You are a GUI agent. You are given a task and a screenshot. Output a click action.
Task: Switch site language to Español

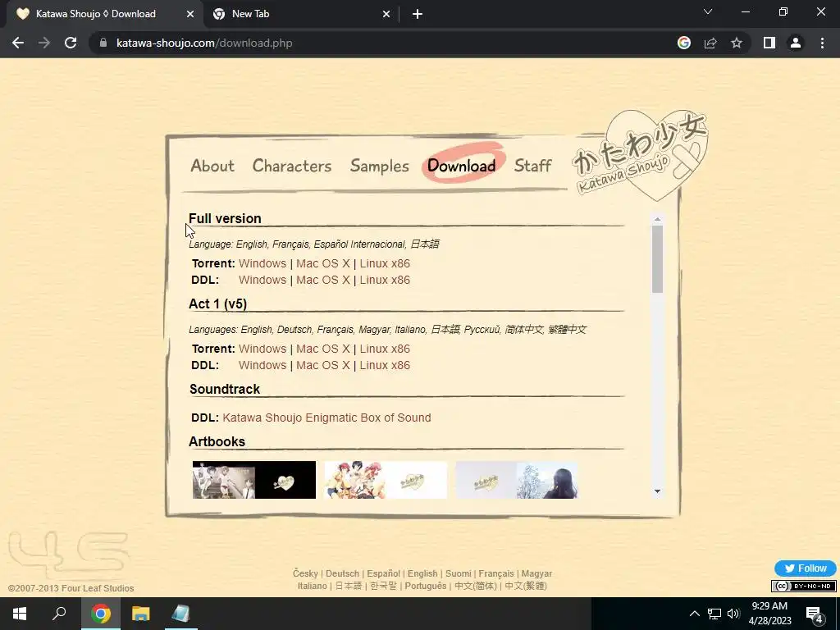384,573
